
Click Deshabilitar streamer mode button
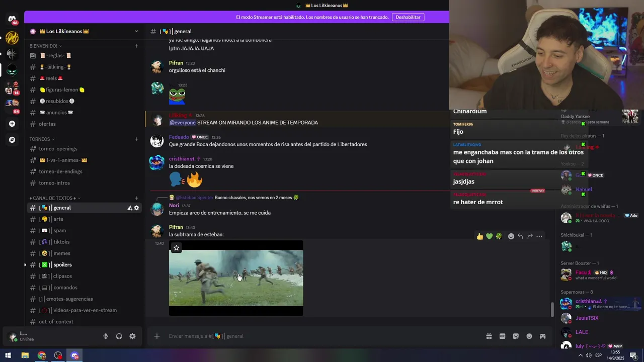[x=408, y=17]
